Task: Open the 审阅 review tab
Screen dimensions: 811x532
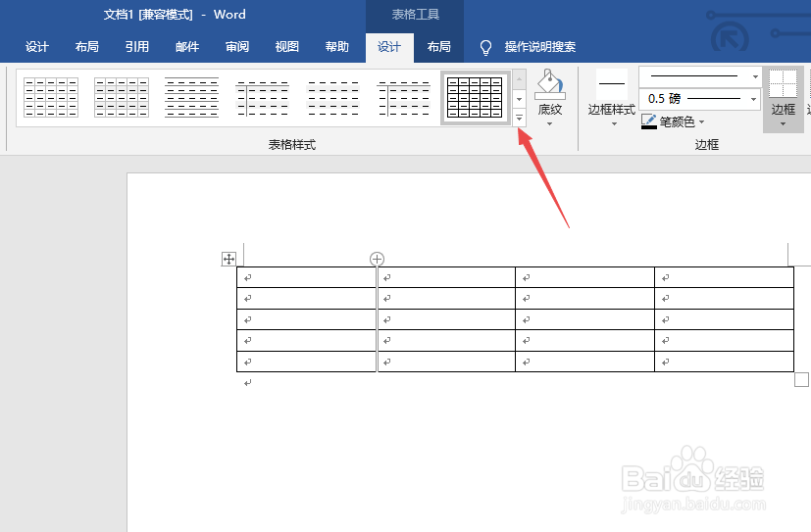Action: point(237,47)
